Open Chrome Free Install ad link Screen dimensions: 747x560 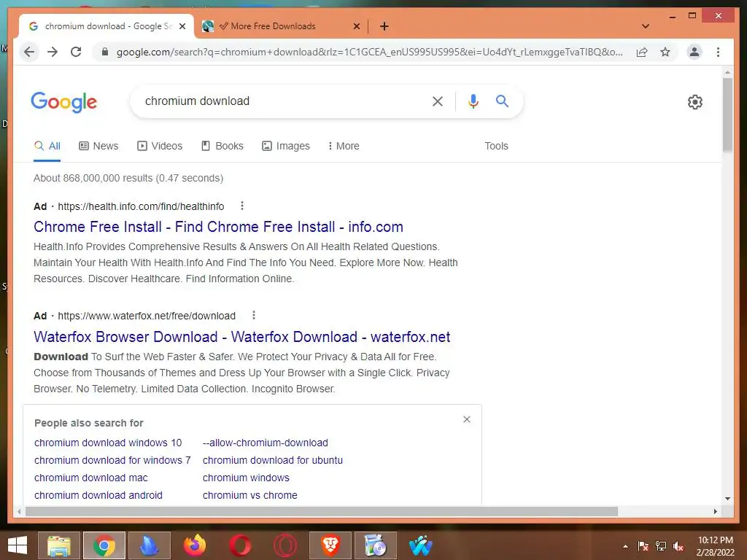218,227
